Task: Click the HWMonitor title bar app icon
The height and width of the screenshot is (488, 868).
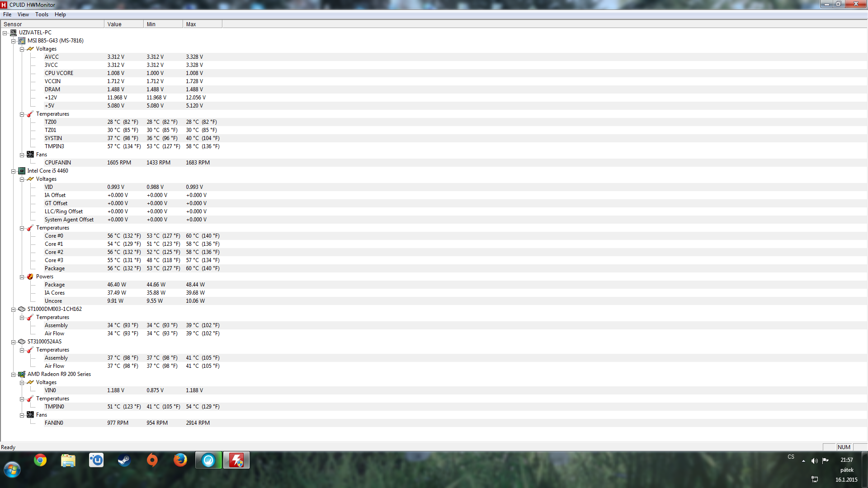Action: tap(4, 5)
